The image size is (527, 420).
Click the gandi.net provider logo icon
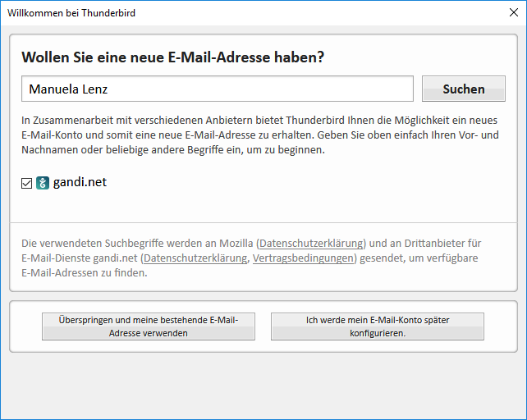pos(43,183)
